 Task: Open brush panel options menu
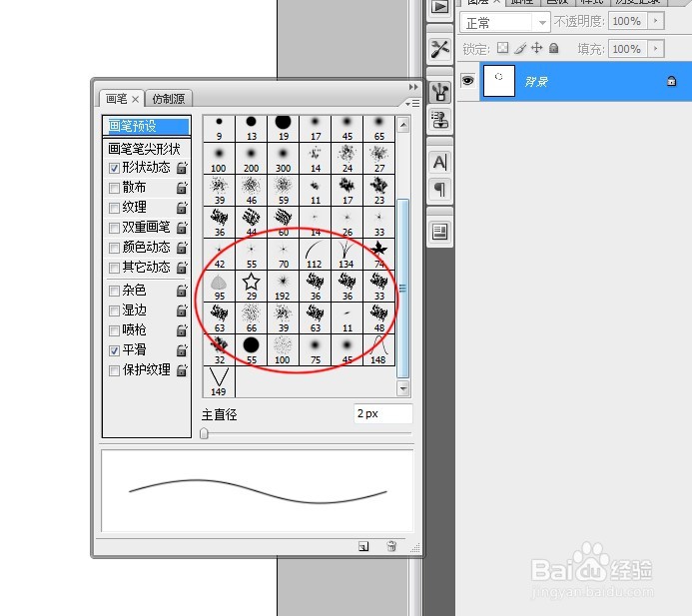point(412,103)
